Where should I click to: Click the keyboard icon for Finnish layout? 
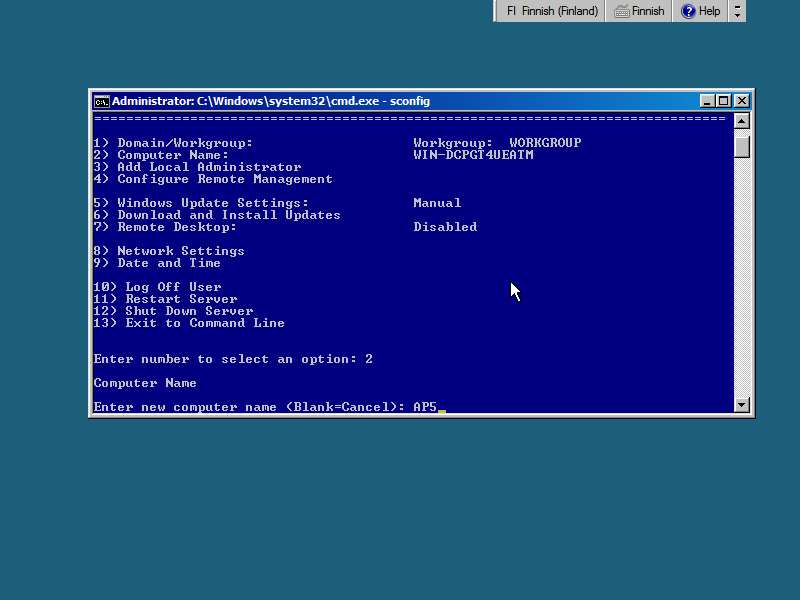[621, 11]
